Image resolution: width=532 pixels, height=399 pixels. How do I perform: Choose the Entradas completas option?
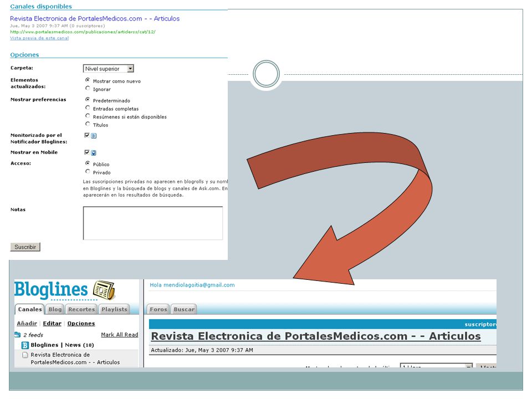tap(88, 108)
